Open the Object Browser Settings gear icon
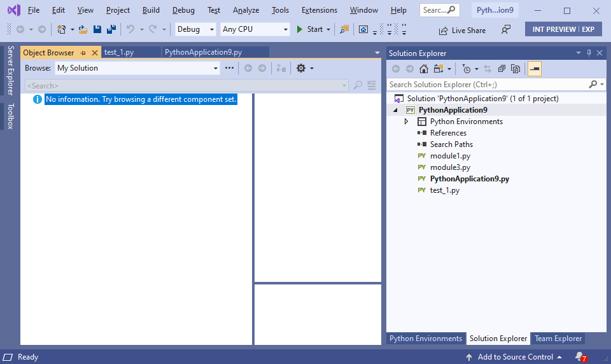The height and width of the screenshot is (364, 611). coord(301,68)
